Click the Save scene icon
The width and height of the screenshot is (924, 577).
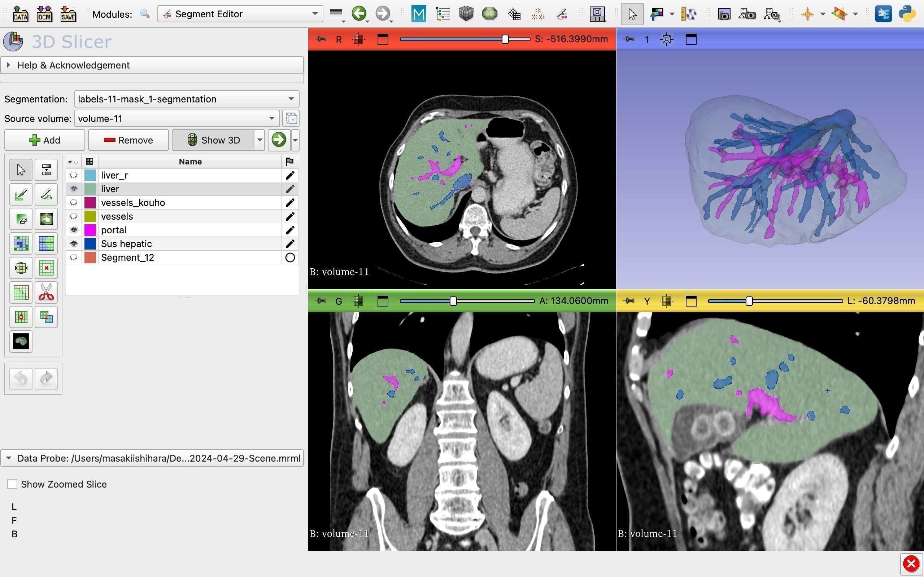pos(68,14)
